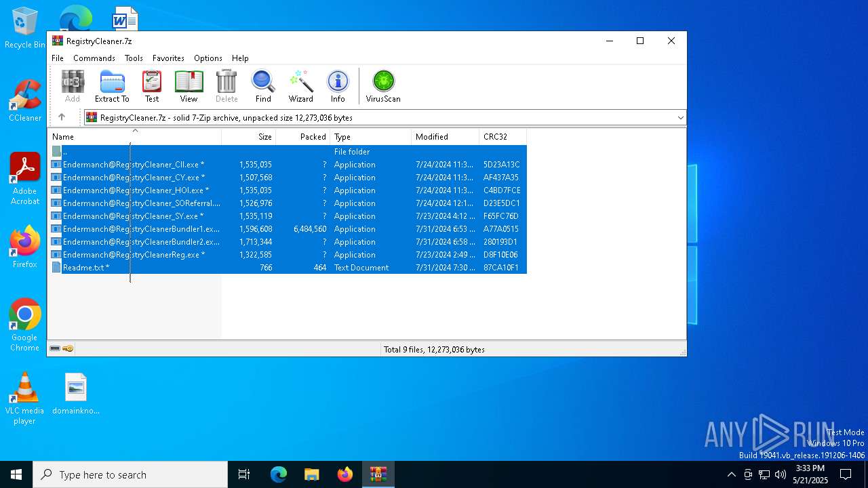Select Readme.txt file
Image resolution: width=868 pixels, height=488 pixels.
coord(288,268)
